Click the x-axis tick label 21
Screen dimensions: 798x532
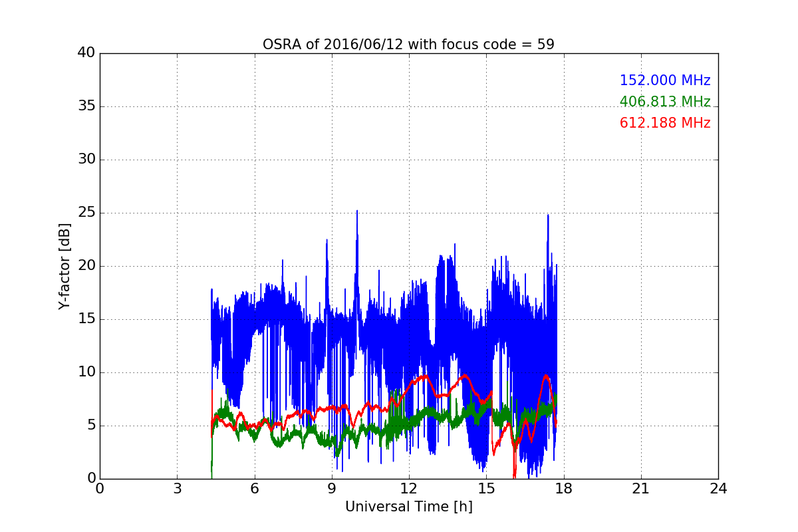click(640, 488)
